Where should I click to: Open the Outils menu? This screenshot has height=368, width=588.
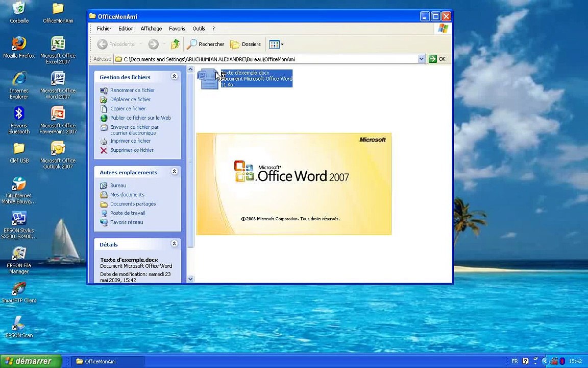click(199, 29)
